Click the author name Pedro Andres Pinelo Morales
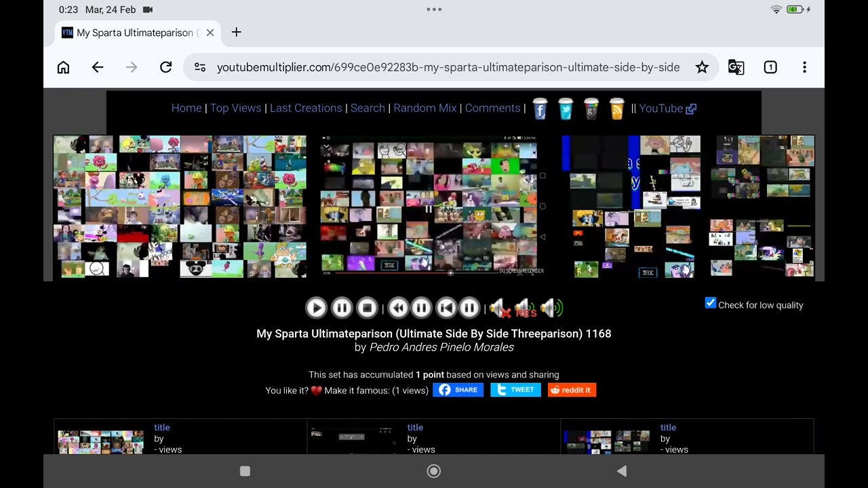This screenshot has height=488, width=868. (441, 347)
